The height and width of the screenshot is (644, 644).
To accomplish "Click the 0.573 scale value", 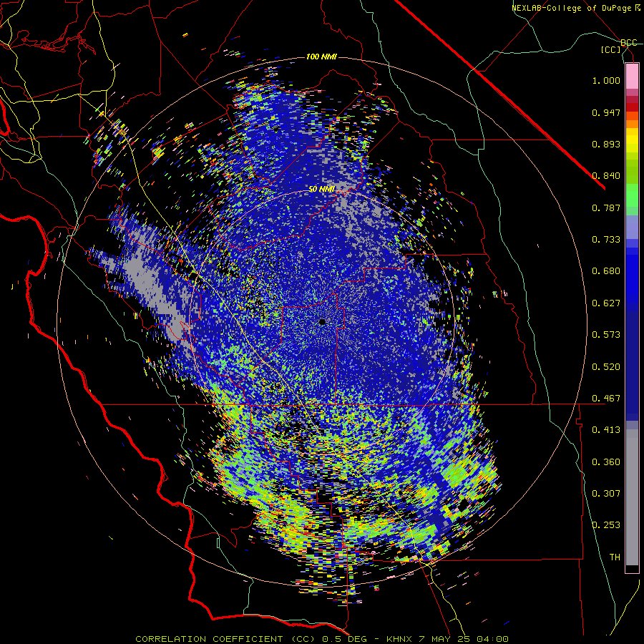I will point(606,335).
